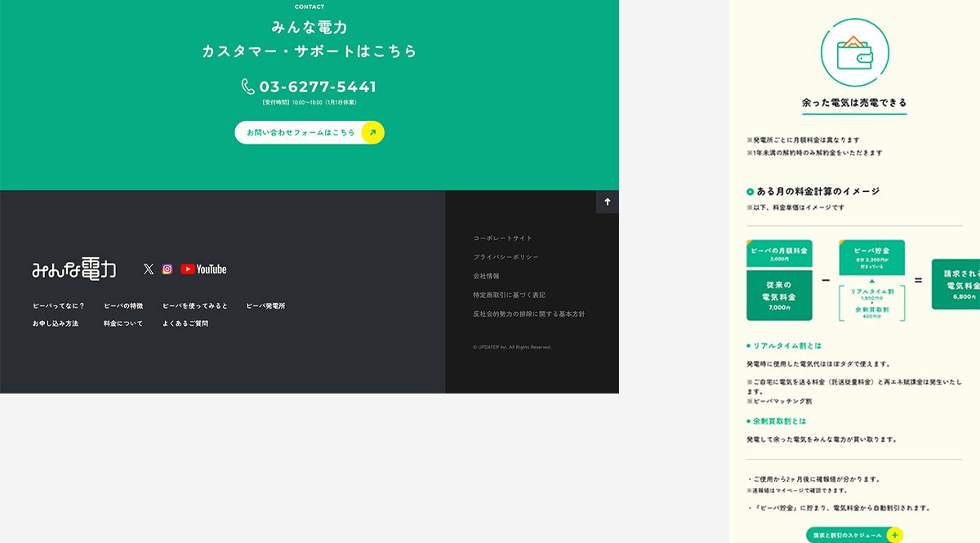980x543 pixels.
Task: Click the 発電所ごとに月額料金は異なります note
Action: [x=803, y=140]
